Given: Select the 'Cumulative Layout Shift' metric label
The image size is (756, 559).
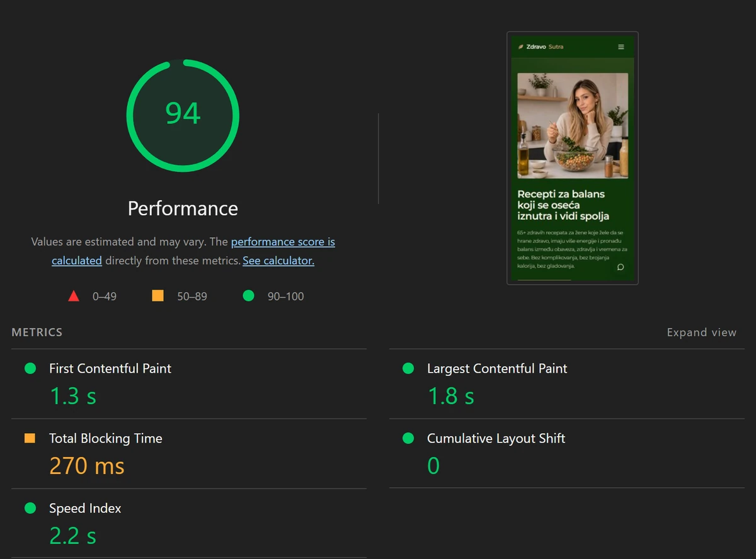Looking at the screenshot, I should pyautogui.click(x=496, y=438).
